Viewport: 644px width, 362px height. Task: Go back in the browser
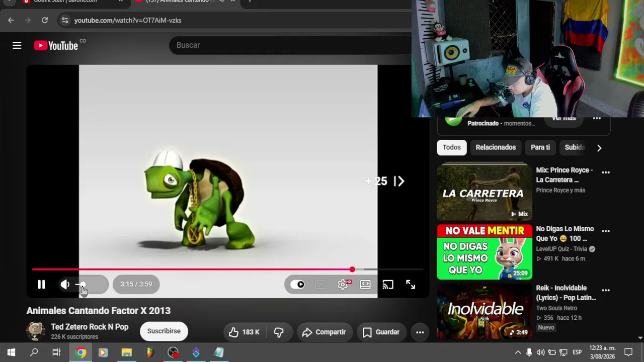(x=11, y=20)
